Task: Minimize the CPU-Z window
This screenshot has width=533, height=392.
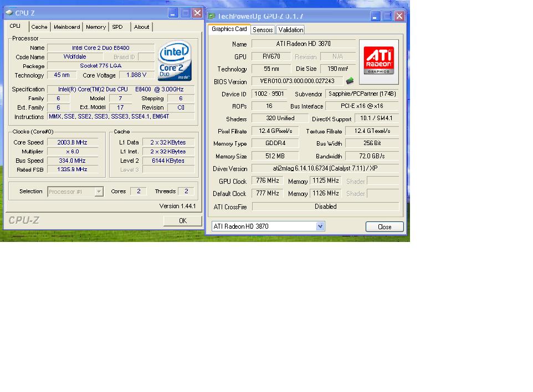Action: pyautogui.click(x=173, y=13)
